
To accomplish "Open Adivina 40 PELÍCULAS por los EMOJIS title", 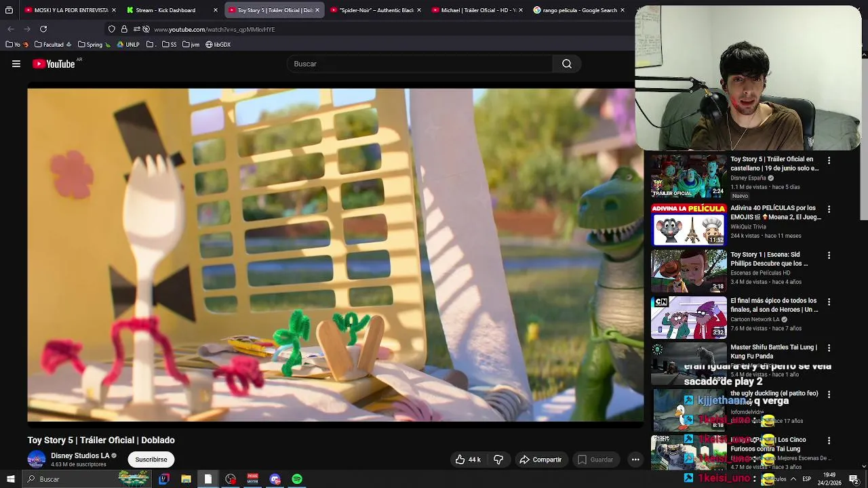I will tap(776, 213).
